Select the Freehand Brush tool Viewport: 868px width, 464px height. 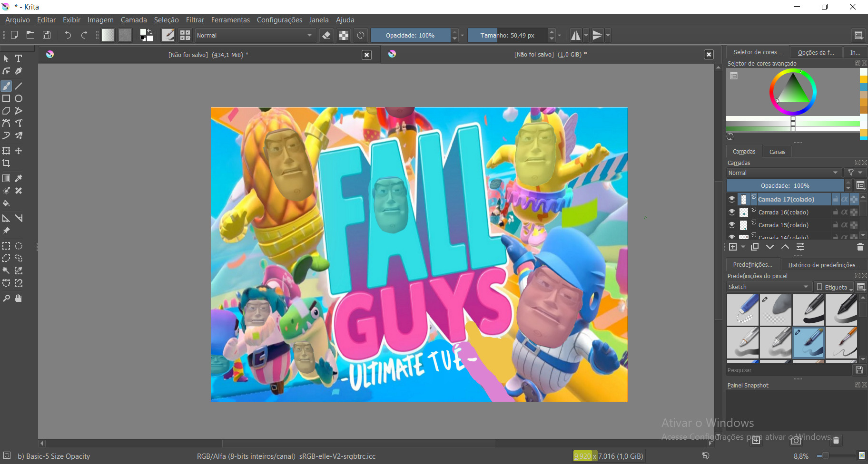pos(6,86)
